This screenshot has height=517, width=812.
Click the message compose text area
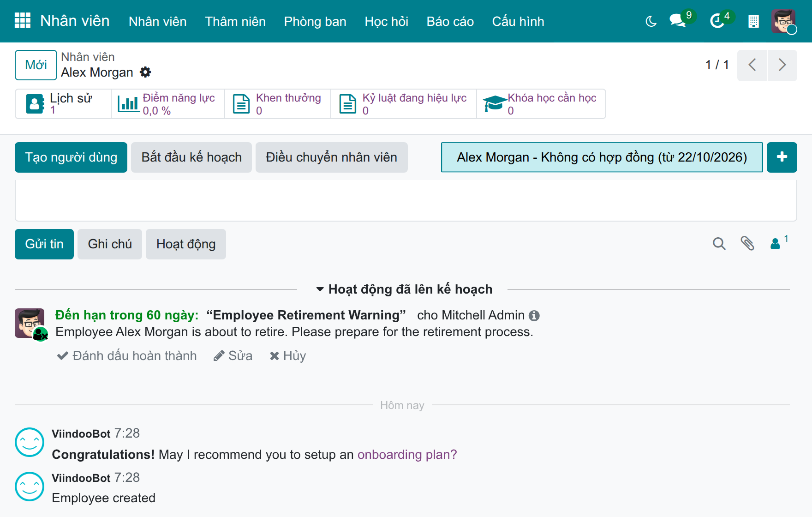tap(406, 200)
